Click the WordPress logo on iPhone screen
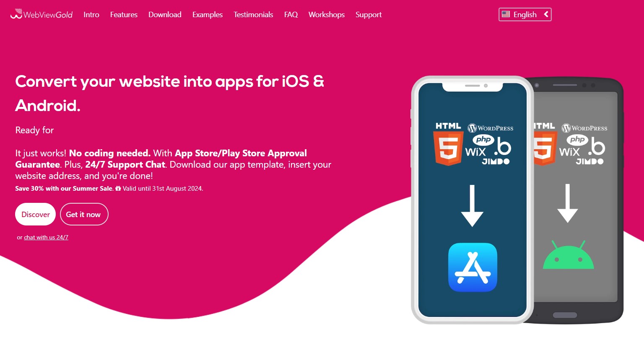Image resolution: width=644 pixels, height=360 pixels. pyautogui.click(x=490, y=128)
